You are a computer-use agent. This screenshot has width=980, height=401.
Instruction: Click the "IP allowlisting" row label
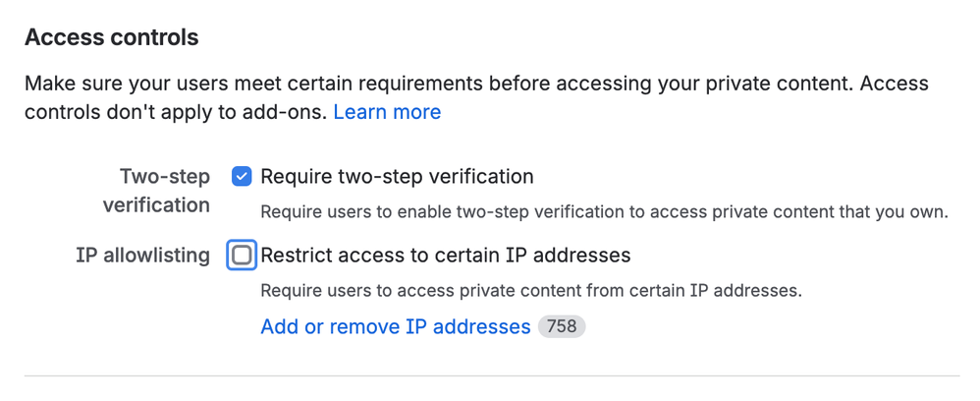[x=142, y=256]
